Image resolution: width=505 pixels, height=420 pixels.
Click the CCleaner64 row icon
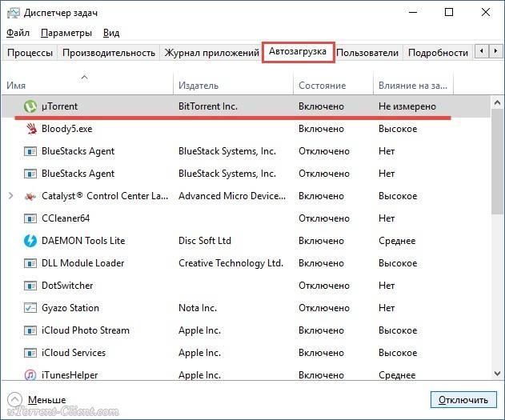click(x=30, y=218)
